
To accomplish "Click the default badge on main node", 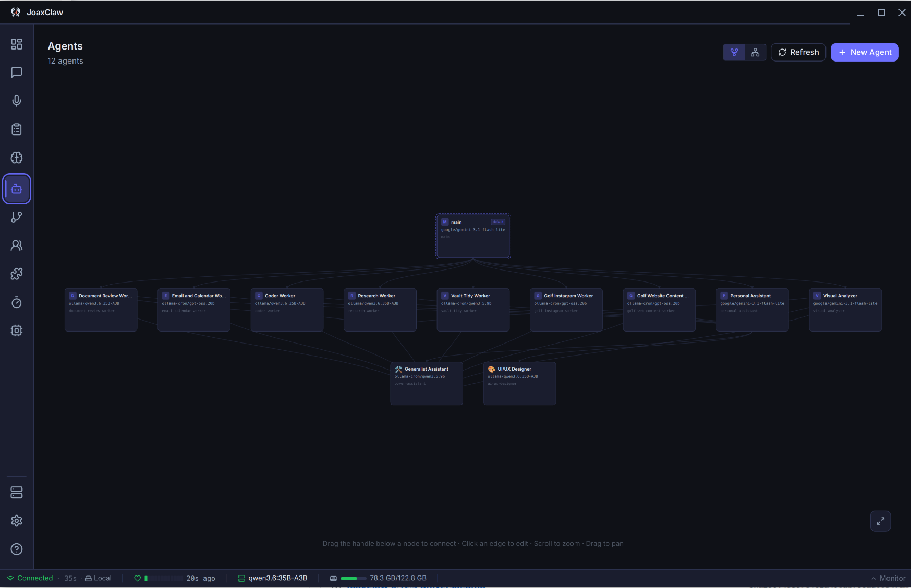I will 498,222.
